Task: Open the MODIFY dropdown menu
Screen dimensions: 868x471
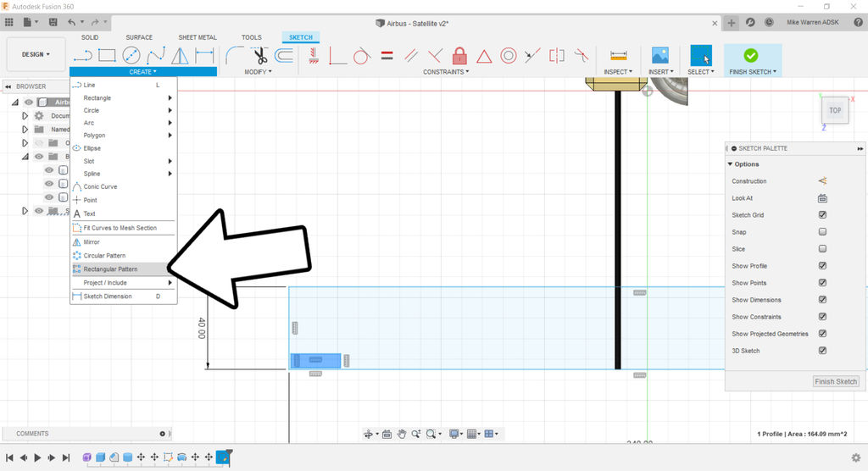Action: [258, 72]
